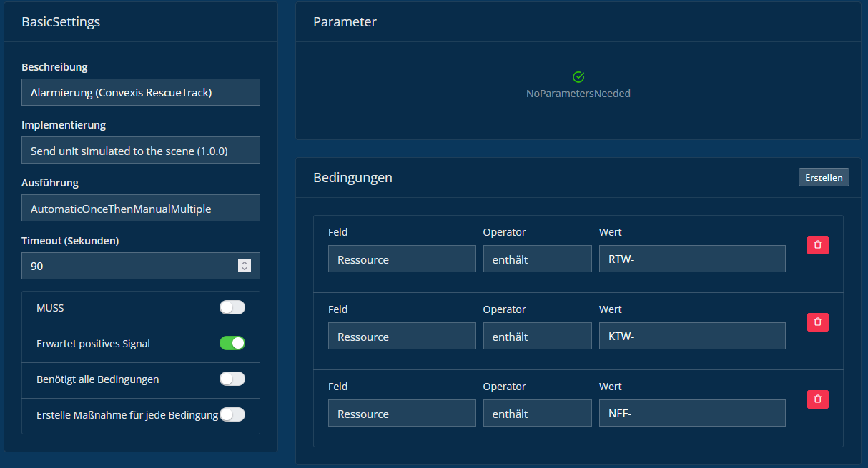Toggle the MUSS switch

[232, 307]
